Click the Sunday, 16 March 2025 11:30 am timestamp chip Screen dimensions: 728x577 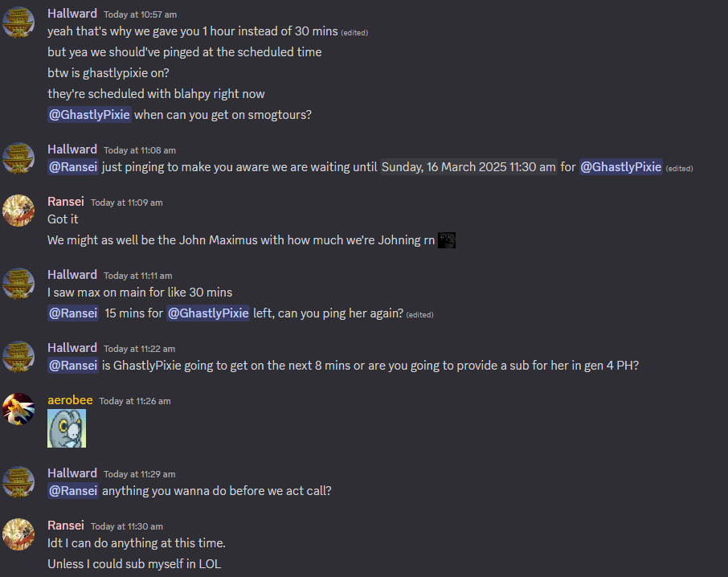point(468,167)
